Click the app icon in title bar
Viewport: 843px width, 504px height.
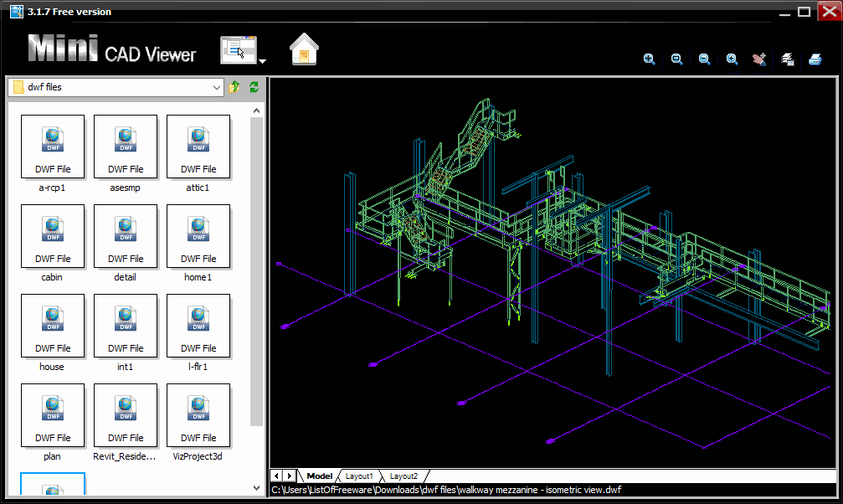(17, 11)
